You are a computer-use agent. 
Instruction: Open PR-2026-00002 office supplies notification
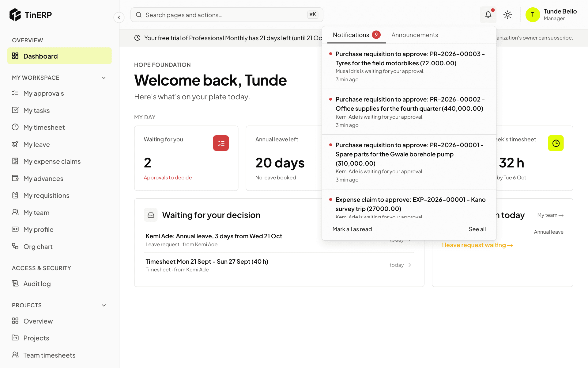(x=409, y=112)
